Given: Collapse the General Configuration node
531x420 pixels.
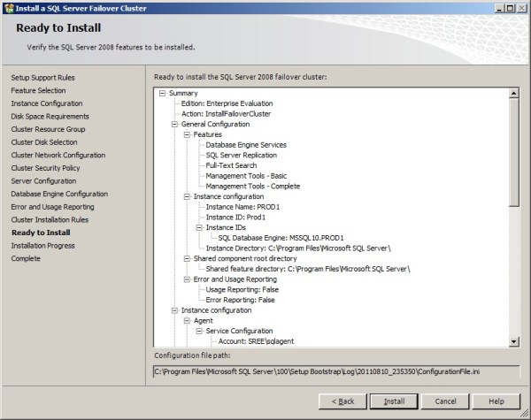Looking at the screenshot, I should tap(174, 125).
